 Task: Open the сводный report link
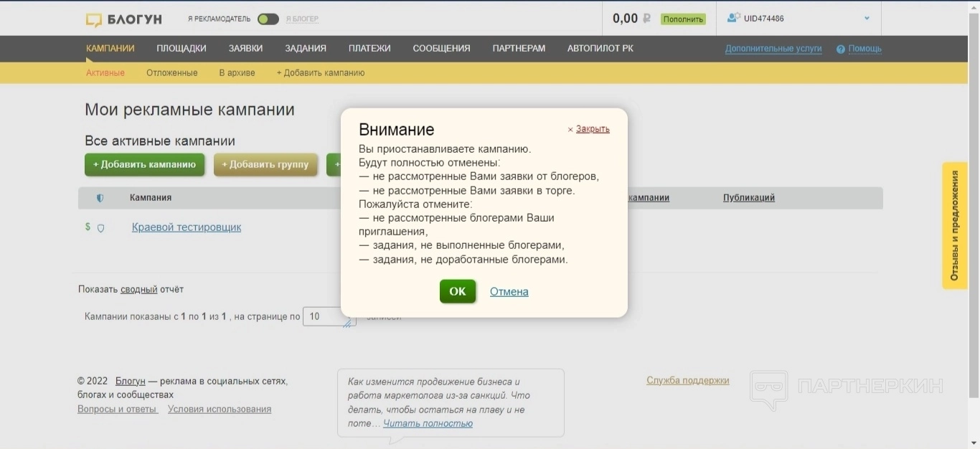coord(138,290)
